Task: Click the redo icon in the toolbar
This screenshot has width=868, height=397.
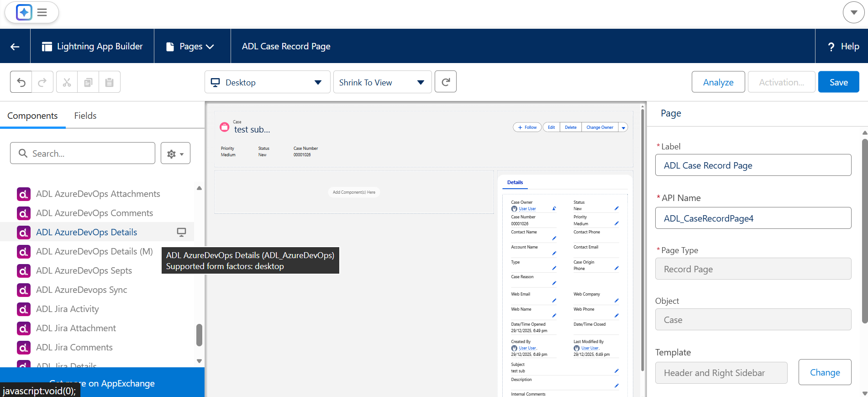Action: [42, 82]
